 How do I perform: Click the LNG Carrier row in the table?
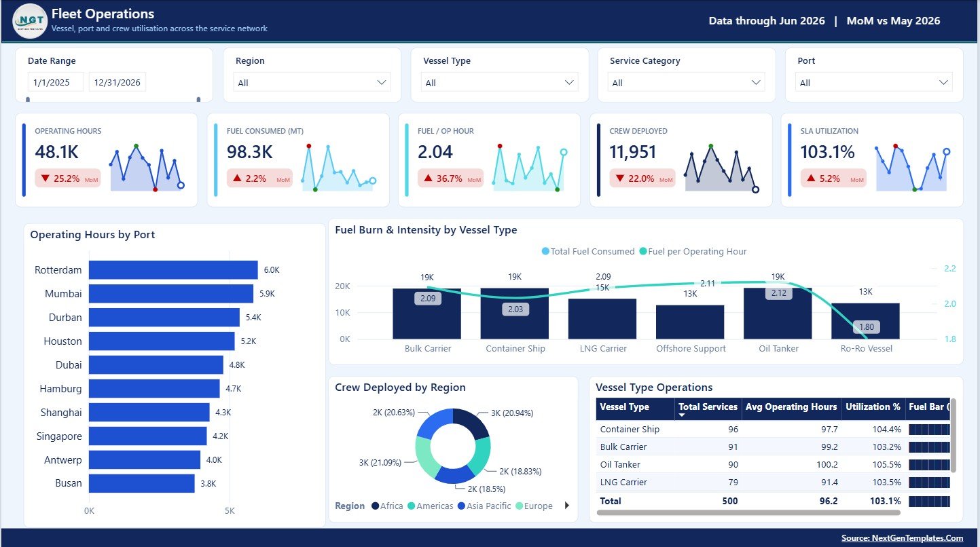pos(773,483)
